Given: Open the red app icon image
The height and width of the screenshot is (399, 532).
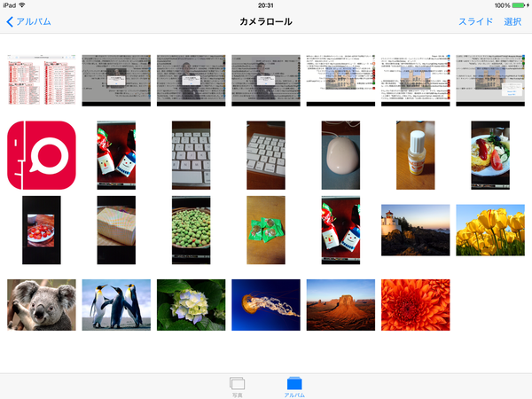Looking at the screenshot, I should pos(42,155).
